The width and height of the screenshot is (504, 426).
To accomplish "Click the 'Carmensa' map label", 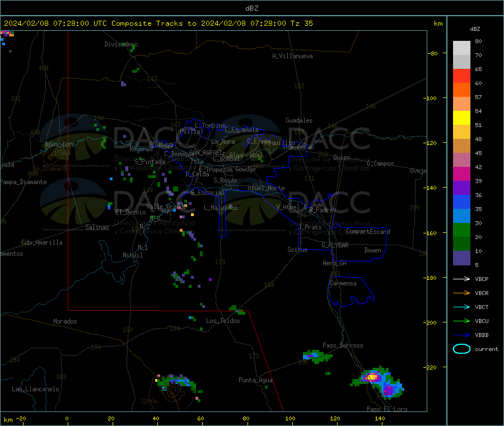I will (x=343, y=283).
